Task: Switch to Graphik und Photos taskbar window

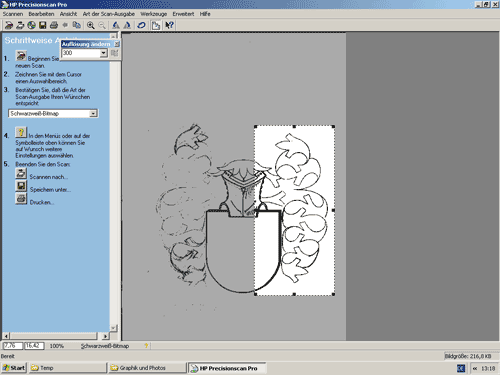Action: click(147, 368)
